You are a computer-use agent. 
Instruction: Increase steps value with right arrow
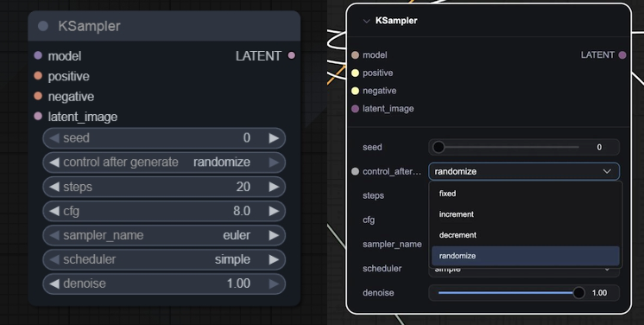tap(274, 187)
